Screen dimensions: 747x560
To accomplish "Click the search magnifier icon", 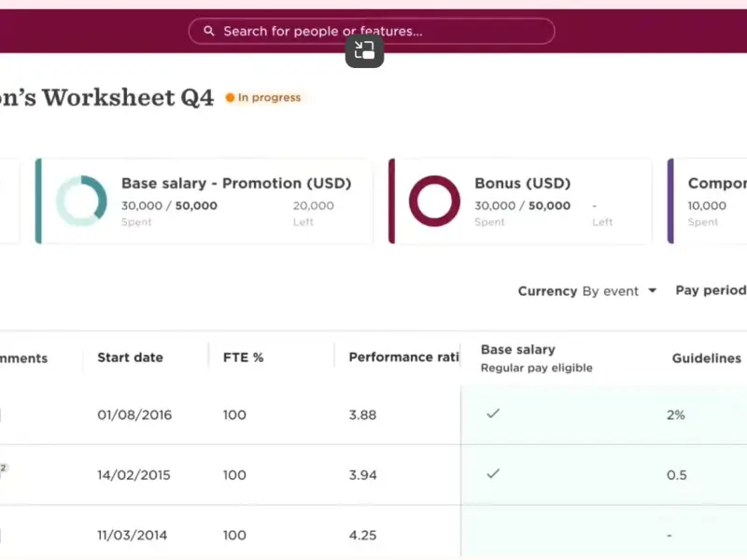I will 209,32.
